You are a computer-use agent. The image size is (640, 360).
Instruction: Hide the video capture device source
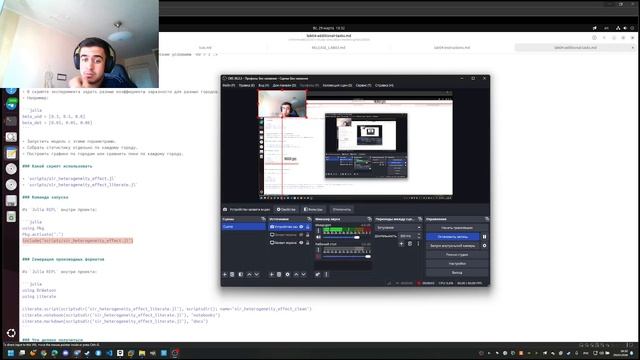click(x=302, y=227)
